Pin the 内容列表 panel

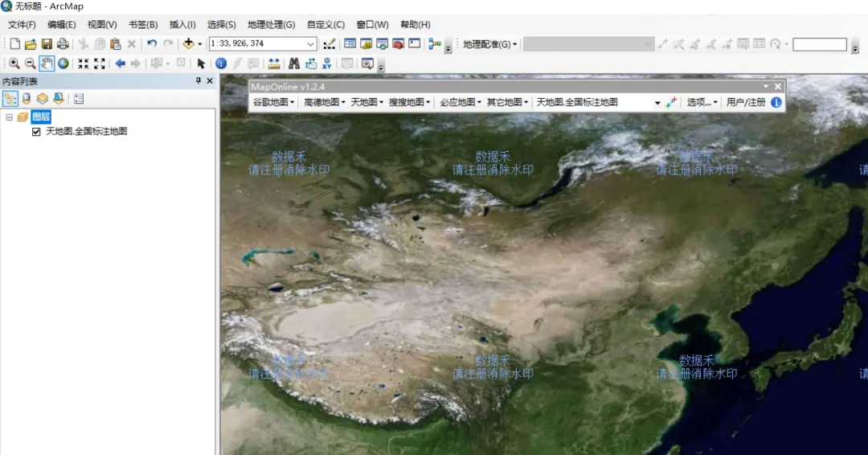point(199,81)
